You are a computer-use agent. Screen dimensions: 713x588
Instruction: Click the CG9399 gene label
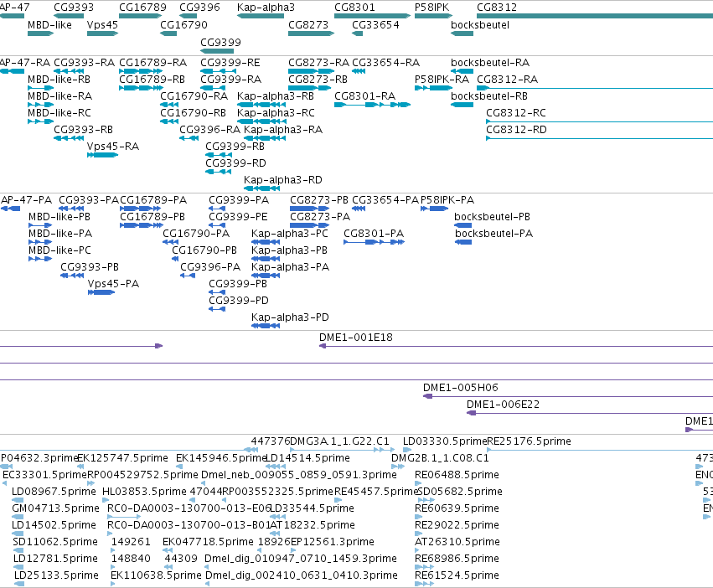(x=220, y=42)
